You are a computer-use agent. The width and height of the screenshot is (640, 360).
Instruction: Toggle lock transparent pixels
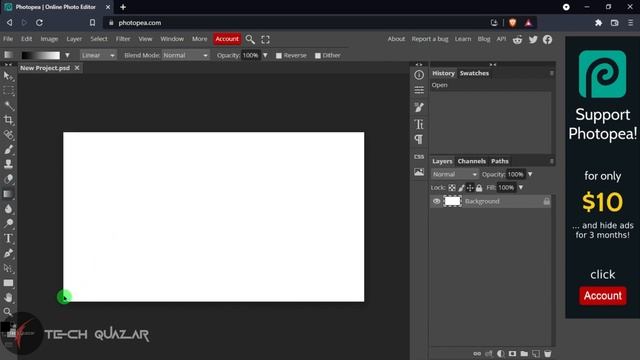click(x=452, y=188)
